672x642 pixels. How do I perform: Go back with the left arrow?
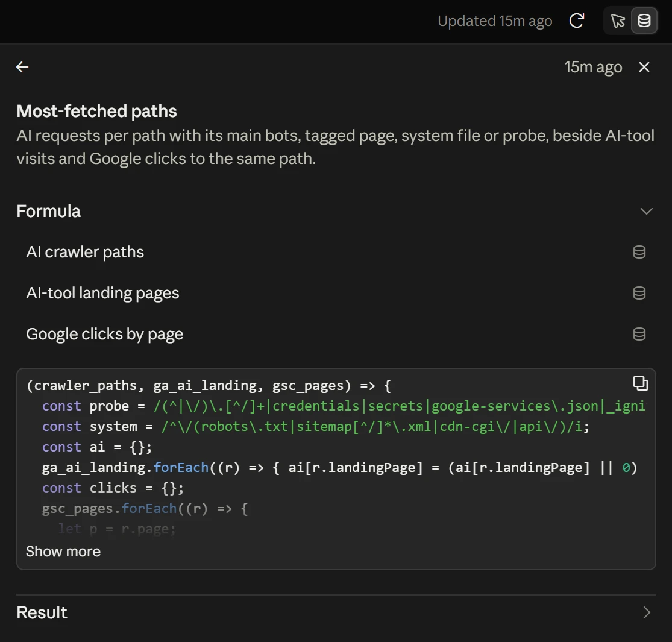pos(22,67)
